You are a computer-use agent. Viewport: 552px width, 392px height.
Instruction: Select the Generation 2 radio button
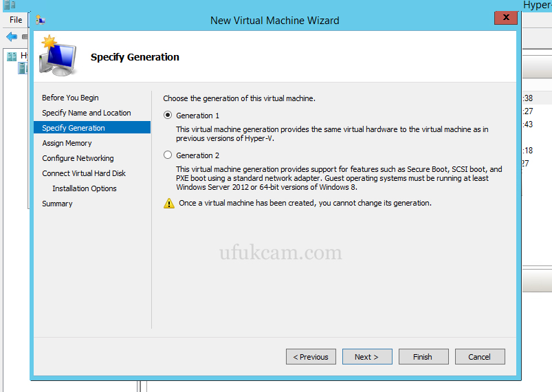168,155
